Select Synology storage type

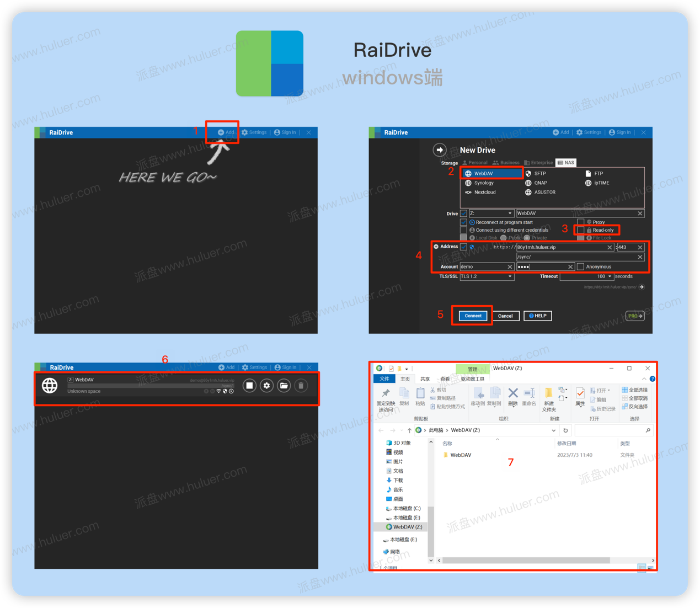point(480,183)
